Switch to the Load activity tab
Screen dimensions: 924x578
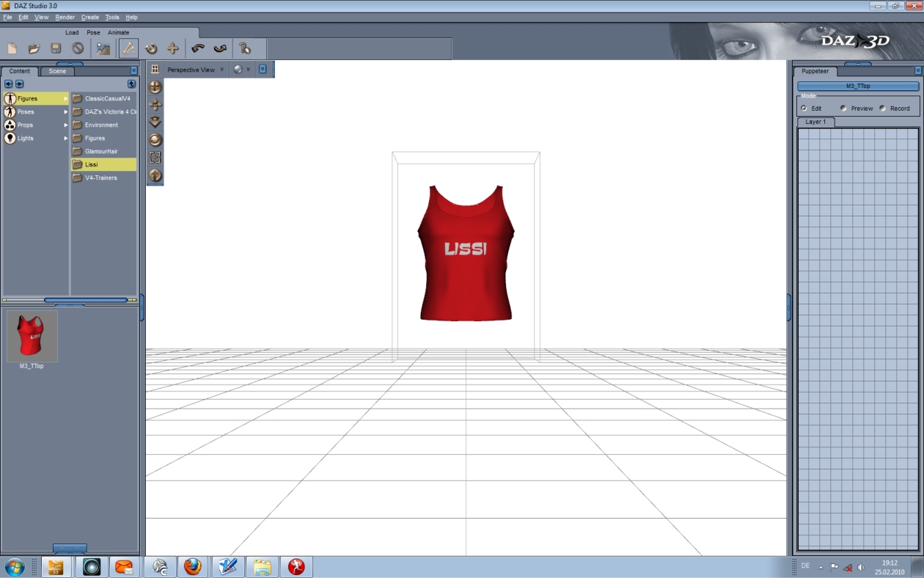coord(72,32)
